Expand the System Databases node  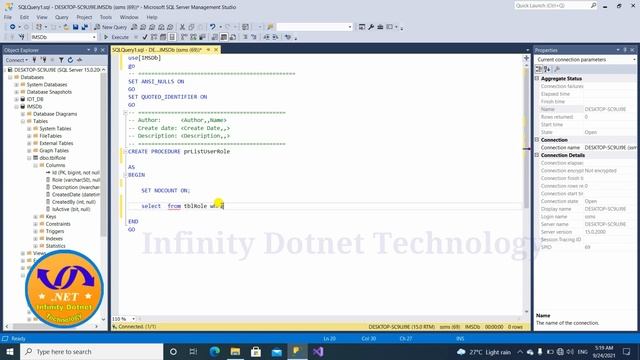[17, 84]
